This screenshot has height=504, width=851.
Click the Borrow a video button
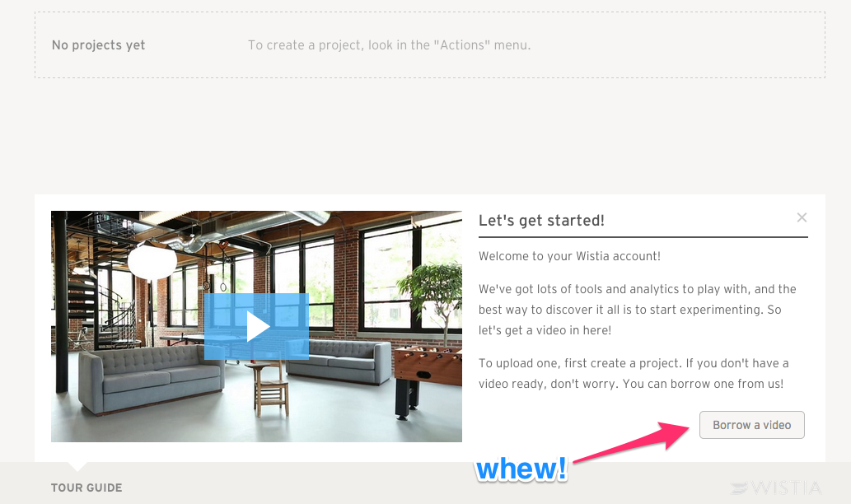click(x=751, y=425)
